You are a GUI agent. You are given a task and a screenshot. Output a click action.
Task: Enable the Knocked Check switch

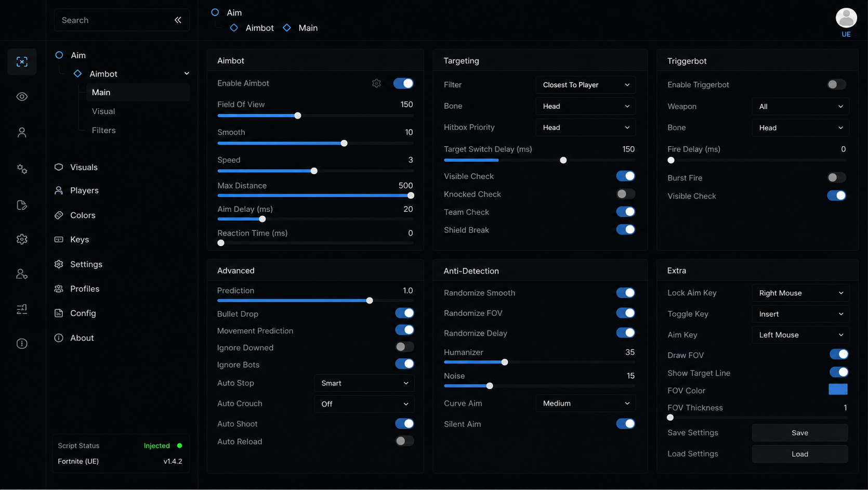tap(626, 194)
